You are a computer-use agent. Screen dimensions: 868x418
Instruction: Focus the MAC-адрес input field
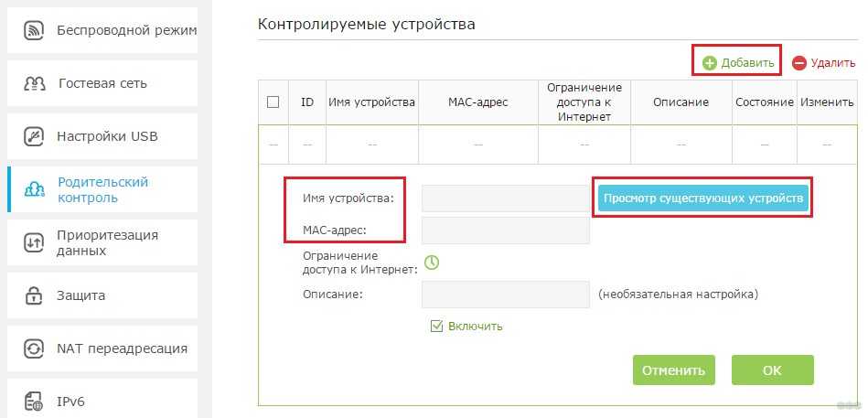coord(506,230)
